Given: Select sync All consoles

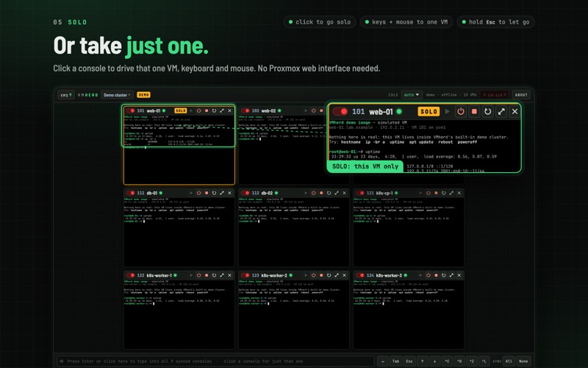Looking at the screenshot, I should (509, 361).
